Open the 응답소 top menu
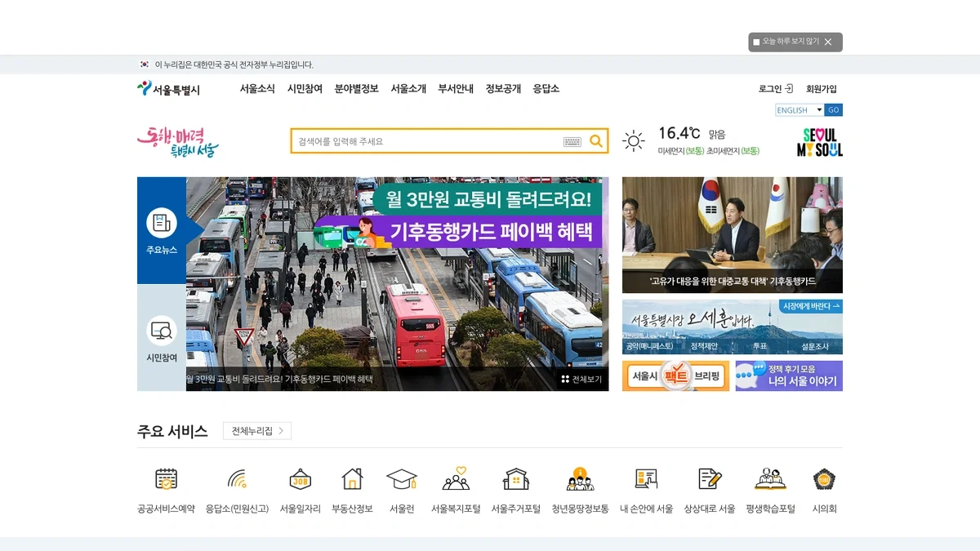This screenshot has height=551, width=980. pos(546,89)
